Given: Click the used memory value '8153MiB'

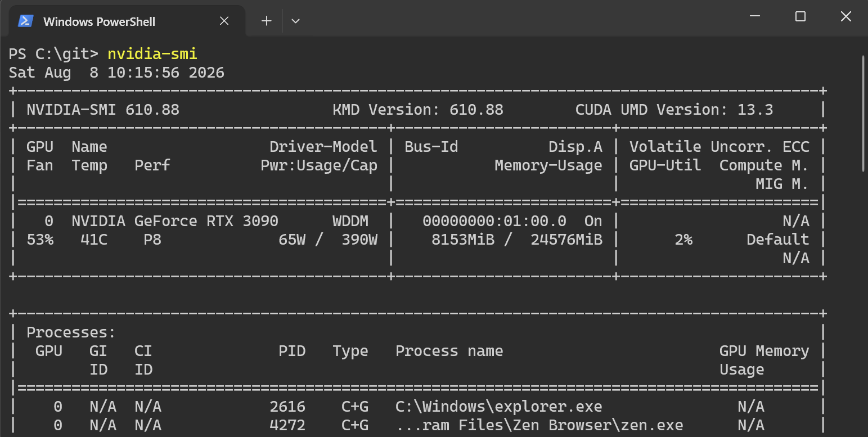Looking at the screenshot, I should coord(463,240).
